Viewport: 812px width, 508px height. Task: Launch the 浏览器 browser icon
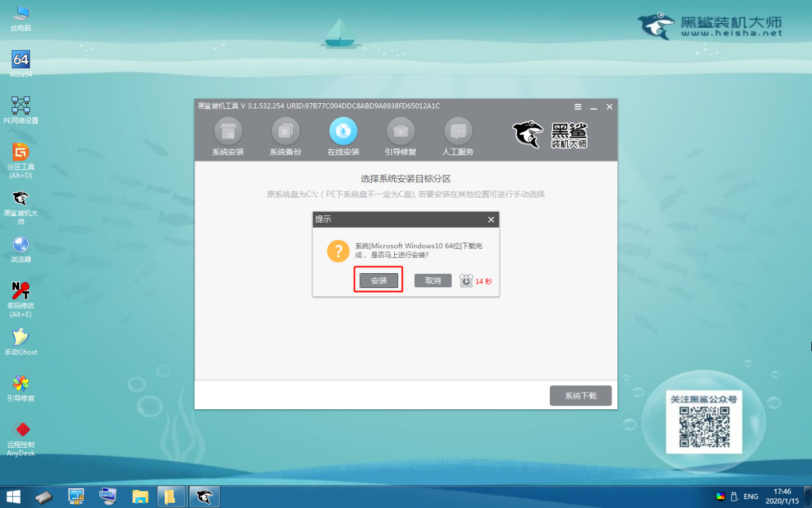pos(21,247)
